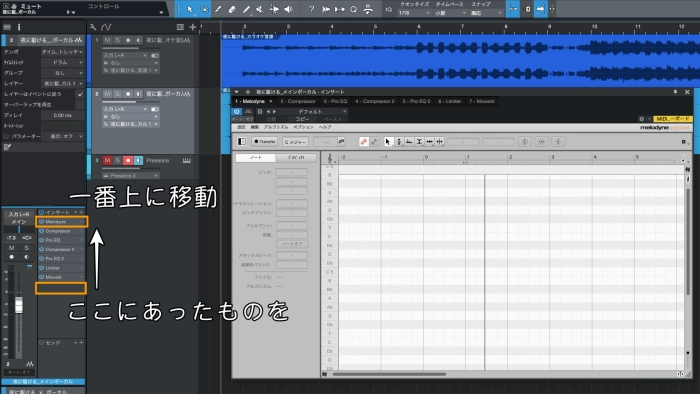The width and height of the screenshot is (700, 394).
Task: Switch to the 1 - Melodyne tab
Action: coord(253,101)
